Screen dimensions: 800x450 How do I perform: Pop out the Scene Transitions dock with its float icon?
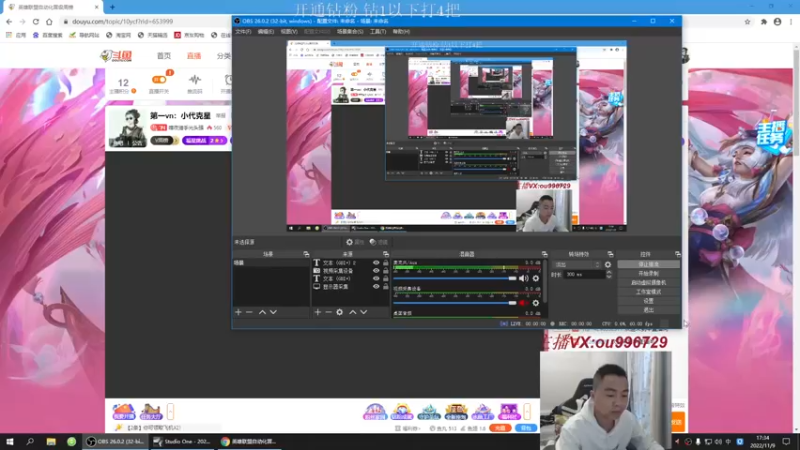tap(610, 254)
